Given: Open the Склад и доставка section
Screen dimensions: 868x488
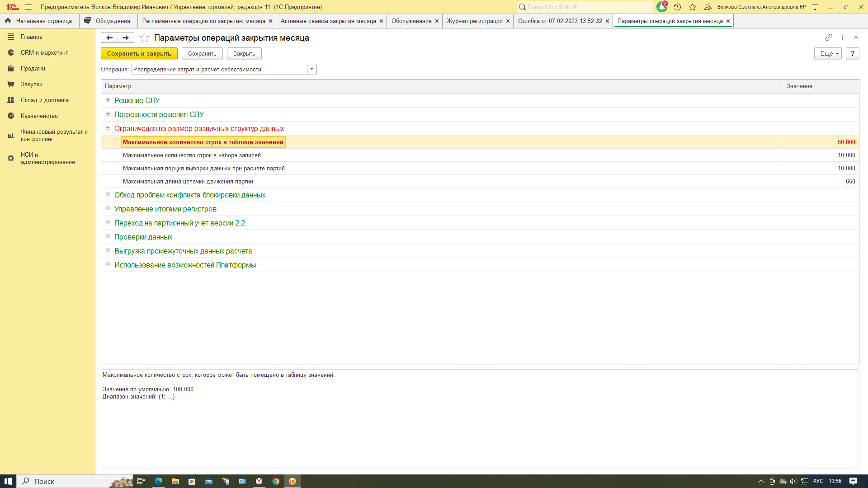Looking at the screenshot, I should [x=44, y=100].
